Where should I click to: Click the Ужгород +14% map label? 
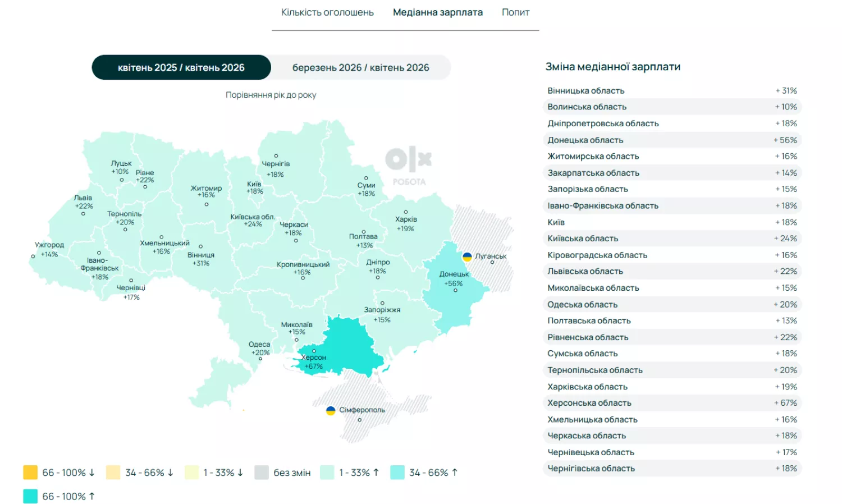(49, 249)
